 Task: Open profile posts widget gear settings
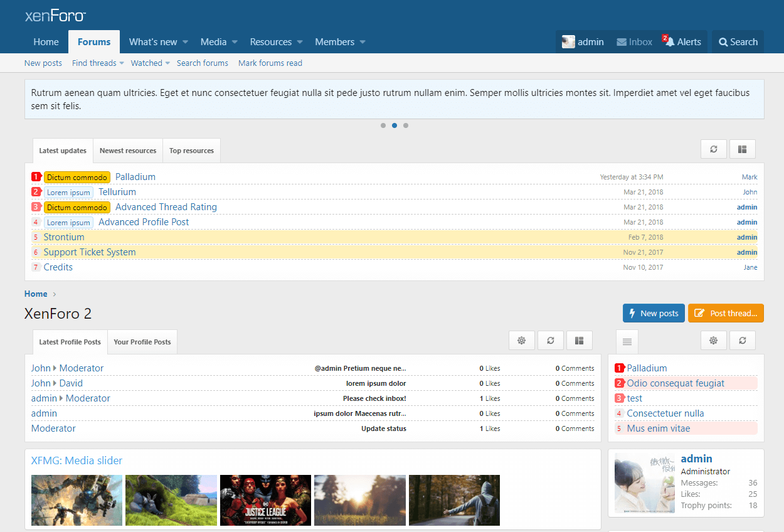521,340
